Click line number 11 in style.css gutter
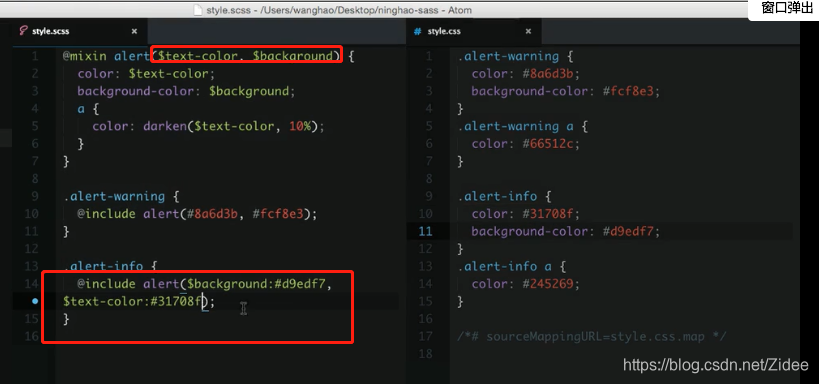The width and height of the screenshot is (819, 384). 426,231
